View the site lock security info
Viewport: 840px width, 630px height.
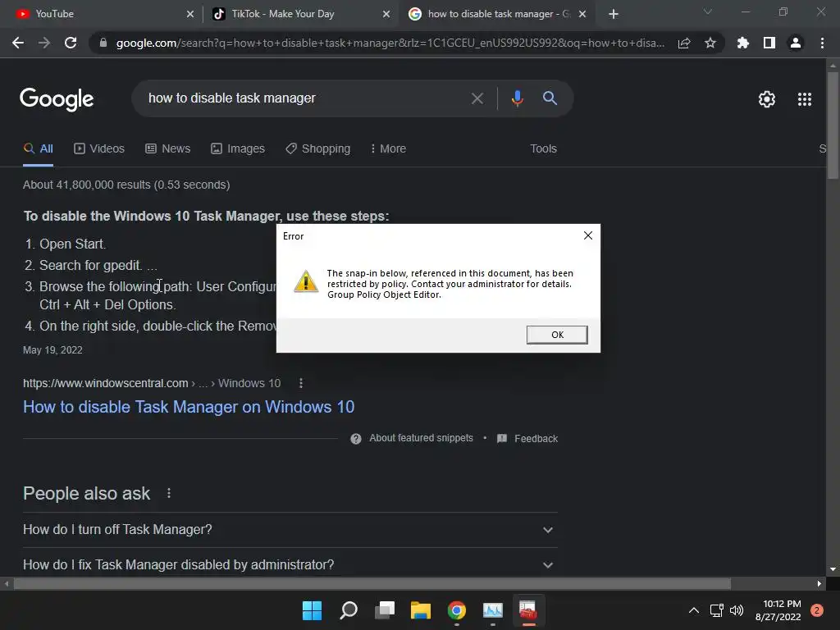(103, 43)
